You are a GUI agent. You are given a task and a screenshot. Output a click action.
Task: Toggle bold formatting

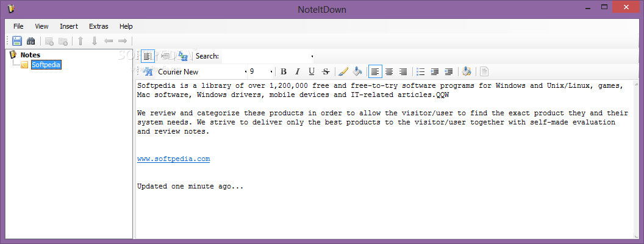(x=284, y=71)
